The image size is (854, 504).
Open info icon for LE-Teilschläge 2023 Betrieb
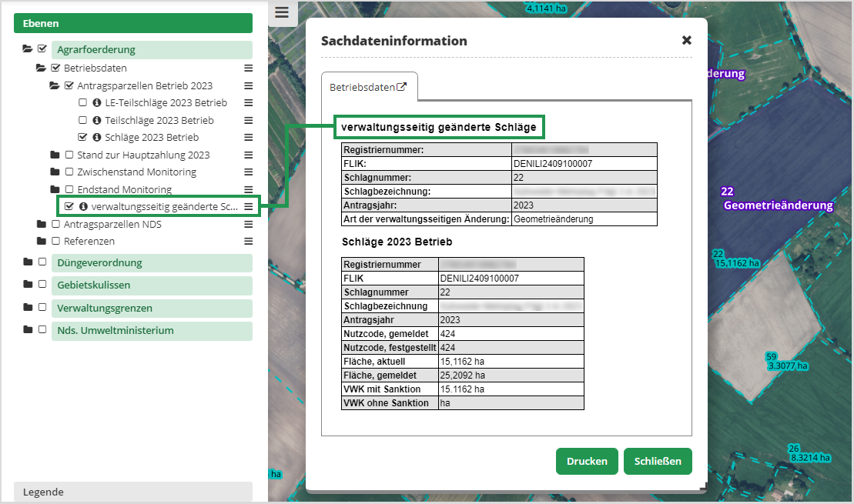(96, 103)
